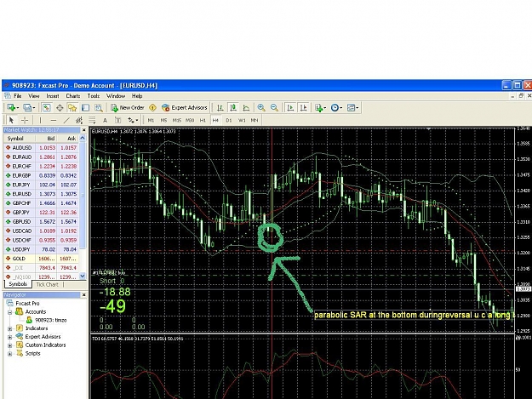Close the Navigator panel
The width and height of the screenshot is (532, 399).
pos(84,295)
